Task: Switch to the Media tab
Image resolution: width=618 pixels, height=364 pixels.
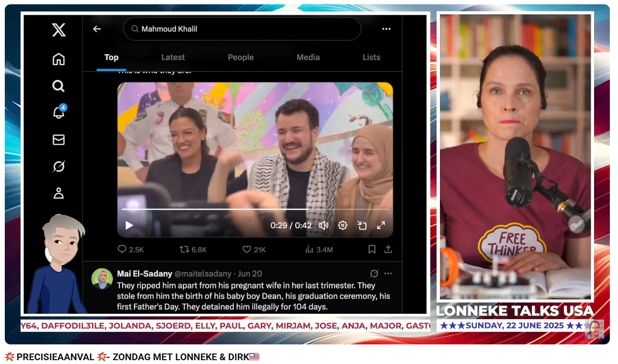Action: [308, 57]
